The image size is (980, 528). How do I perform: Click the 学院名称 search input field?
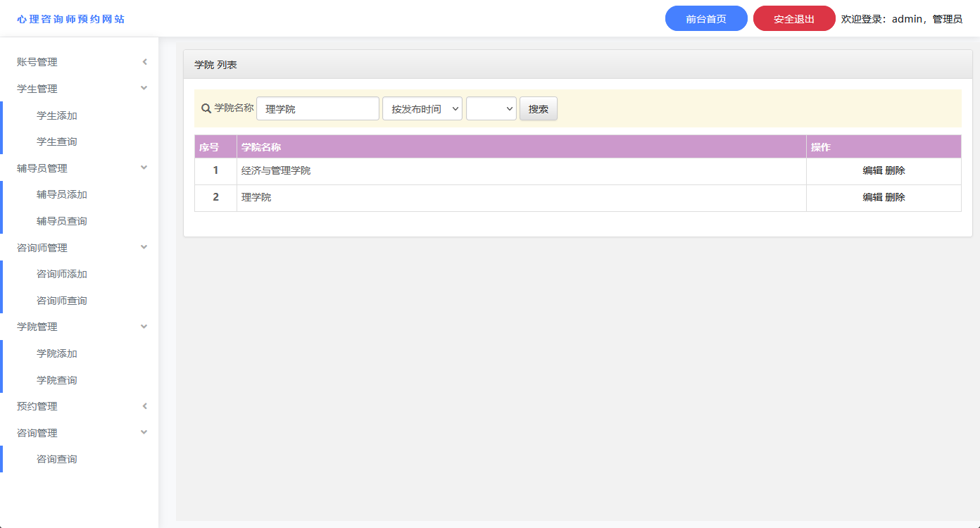pyautogui.click(x=318, y=108)
